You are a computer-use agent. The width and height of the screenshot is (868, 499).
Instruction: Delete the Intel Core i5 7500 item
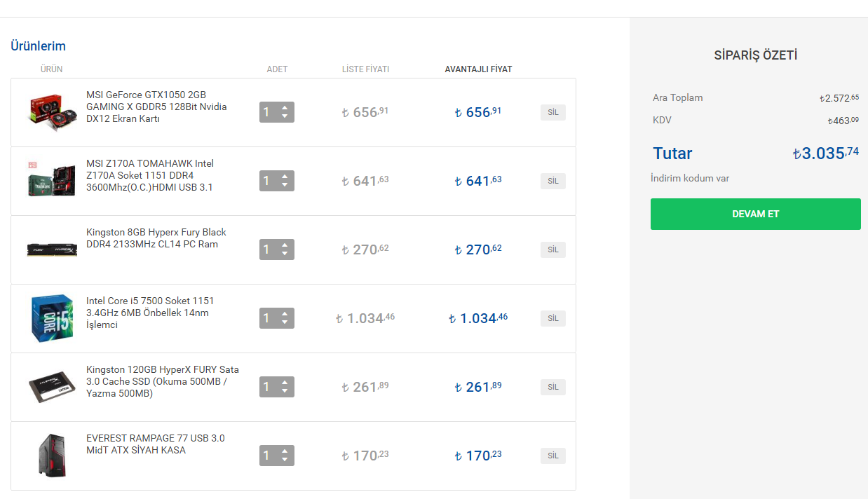pyautogui.click(x=552, y=318)
